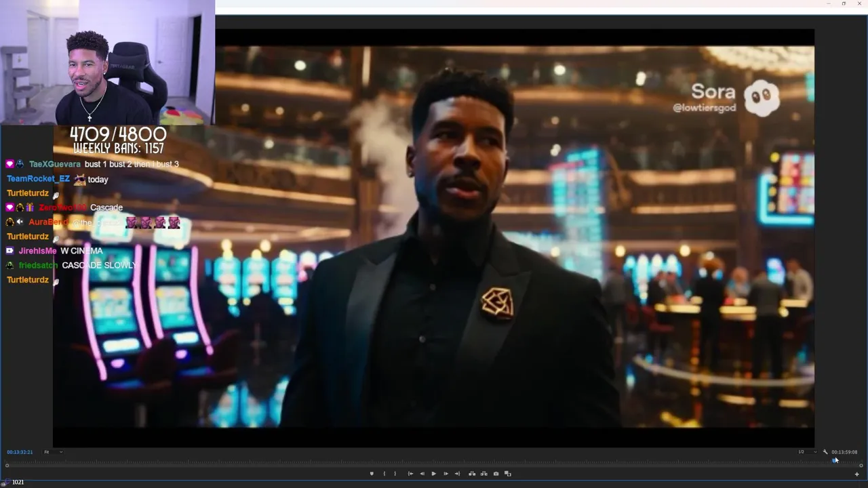Viewport: 868px width, 488px height.
Task: Click the webcam overlay of the streamer
Action: [107, 62]
